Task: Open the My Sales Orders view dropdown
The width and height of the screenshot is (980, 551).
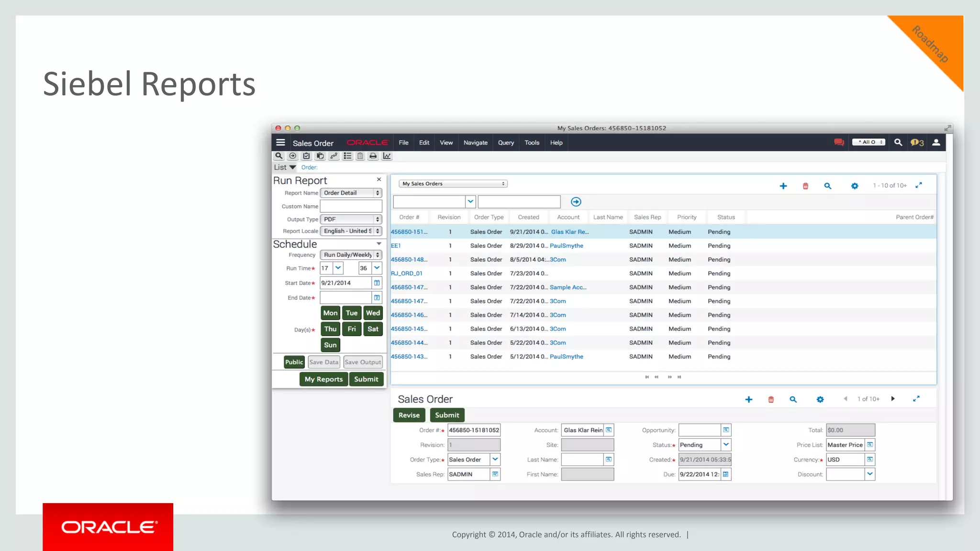Action: coord(453,184)
